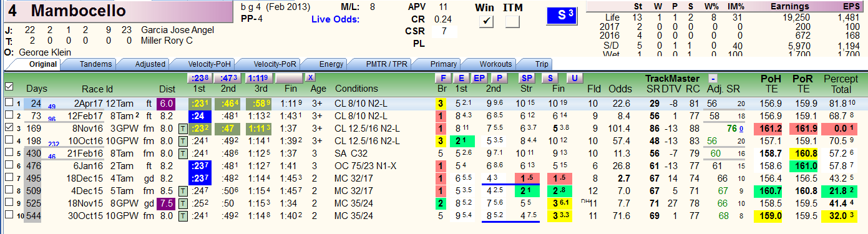
Task: Click the blue S 3 button
Action: [561, 16]
